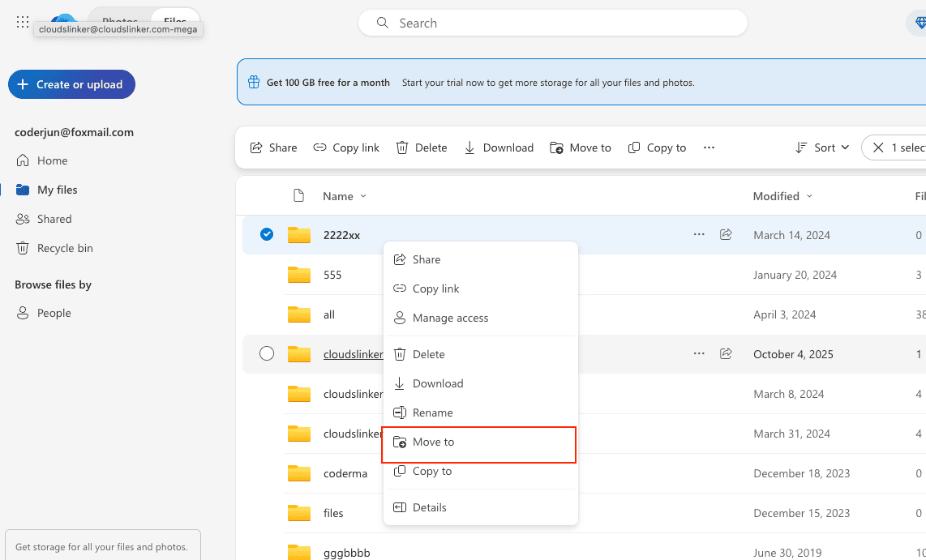The width and height of the screenshot is (926, 560).
Task: Click the Delete trash icon in toolbar
Action: pos(402,147)
